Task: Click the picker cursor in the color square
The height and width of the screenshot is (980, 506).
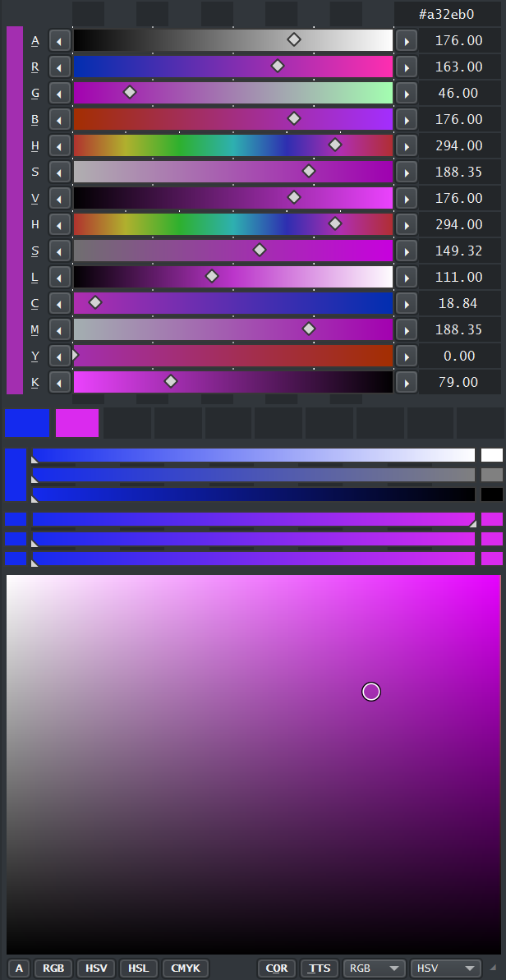Action: point(371,691)
